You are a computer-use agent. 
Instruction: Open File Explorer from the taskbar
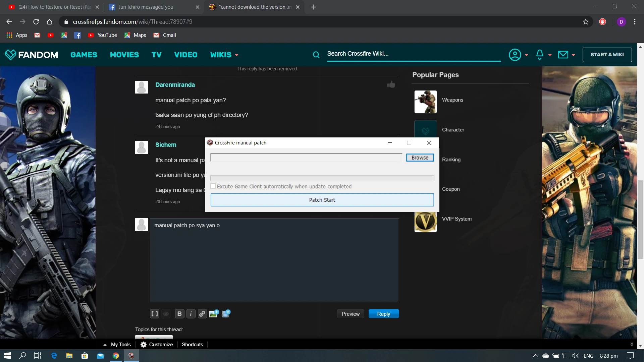pyautogui.click(x=69, y=356)
